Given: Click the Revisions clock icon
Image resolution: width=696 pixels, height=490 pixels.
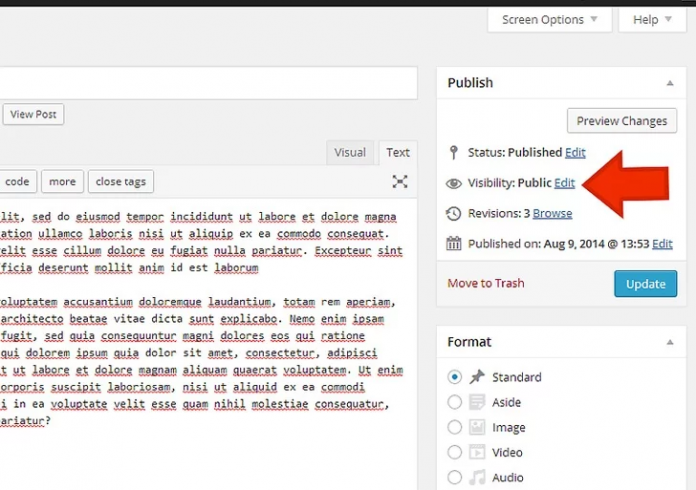Looking at the screenshot, I should (453, 213).
